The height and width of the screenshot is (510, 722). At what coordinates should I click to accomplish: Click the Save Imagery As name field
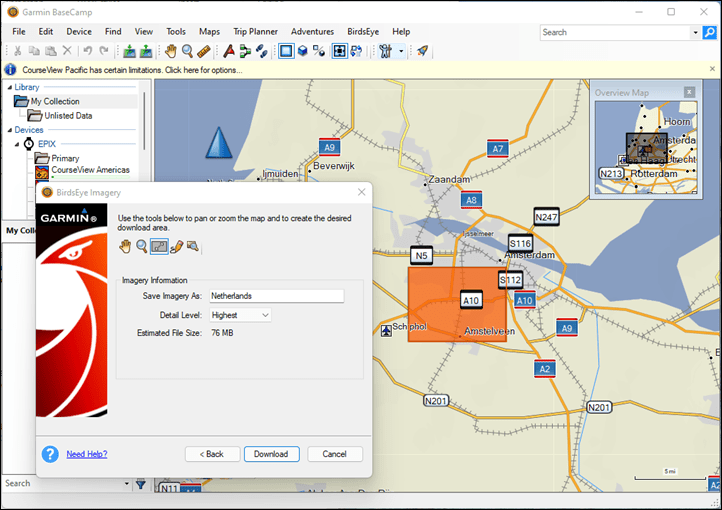tap(277, 296)
